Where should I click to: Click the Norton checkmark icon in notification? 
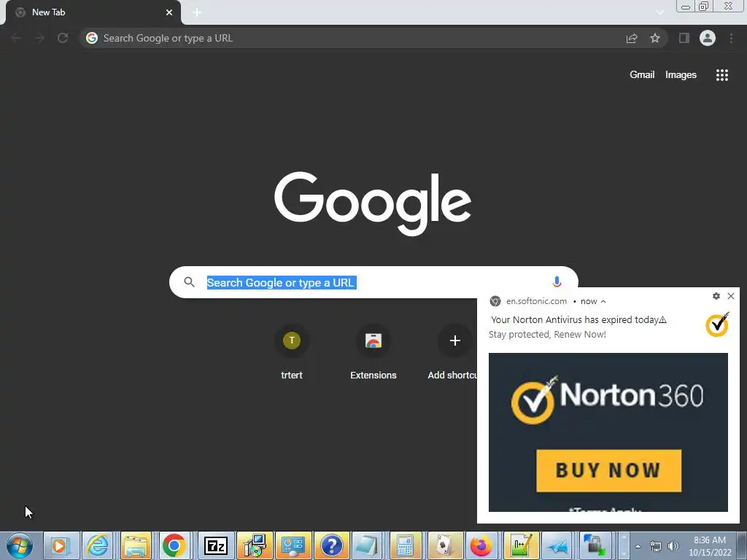click(x=717, y=324)
